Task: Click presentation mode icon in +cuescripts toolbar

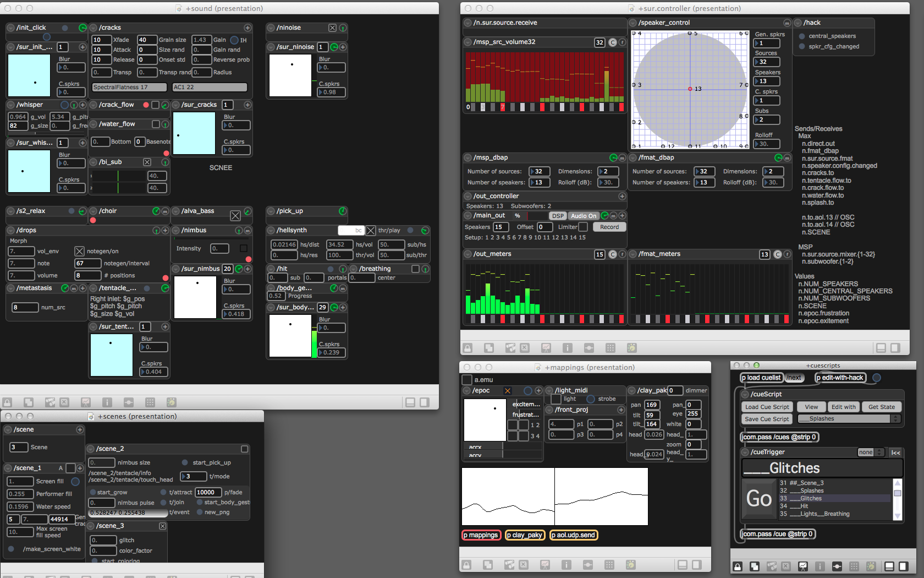Action: coord(803,566)
